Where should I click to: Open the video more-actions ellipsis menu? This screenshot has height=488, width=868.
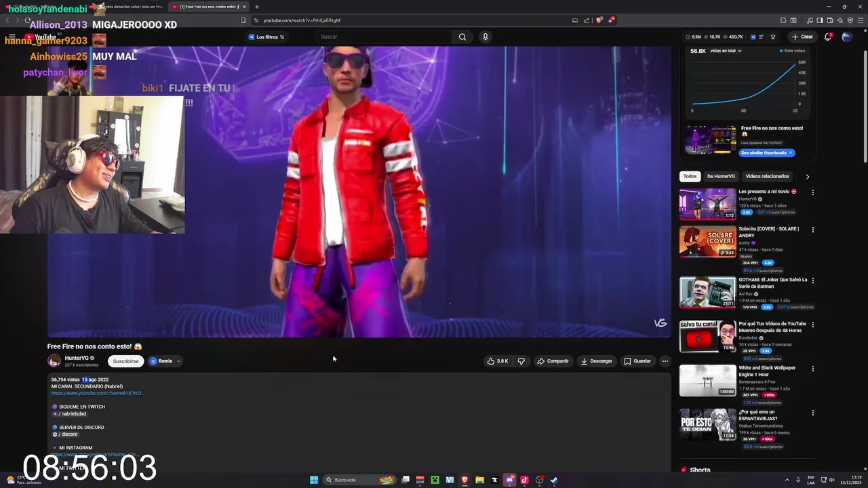pos(665,361)
